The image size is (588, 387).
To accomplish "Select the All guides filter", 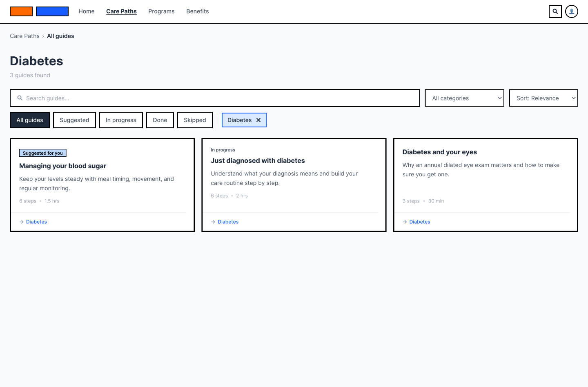I will (30, 120).
